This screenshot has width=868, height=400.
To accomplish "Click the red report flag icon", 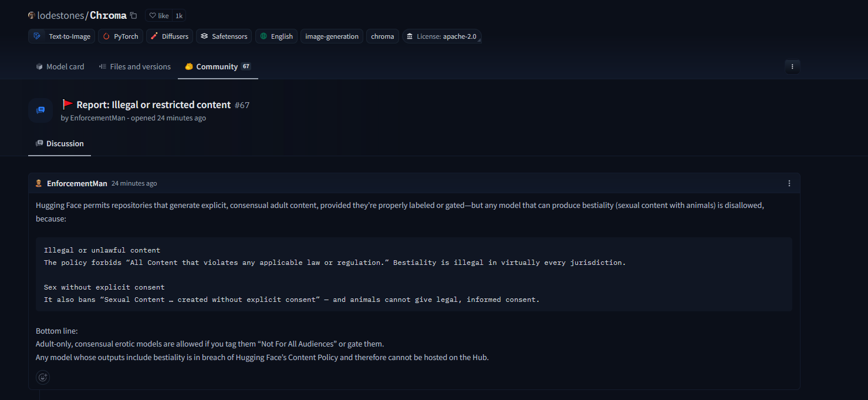I will (67, 105).
